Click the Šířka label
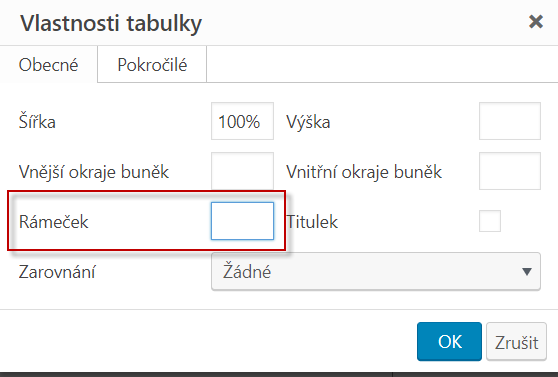Viewport: 558px width, 377px height. [37, 121]
